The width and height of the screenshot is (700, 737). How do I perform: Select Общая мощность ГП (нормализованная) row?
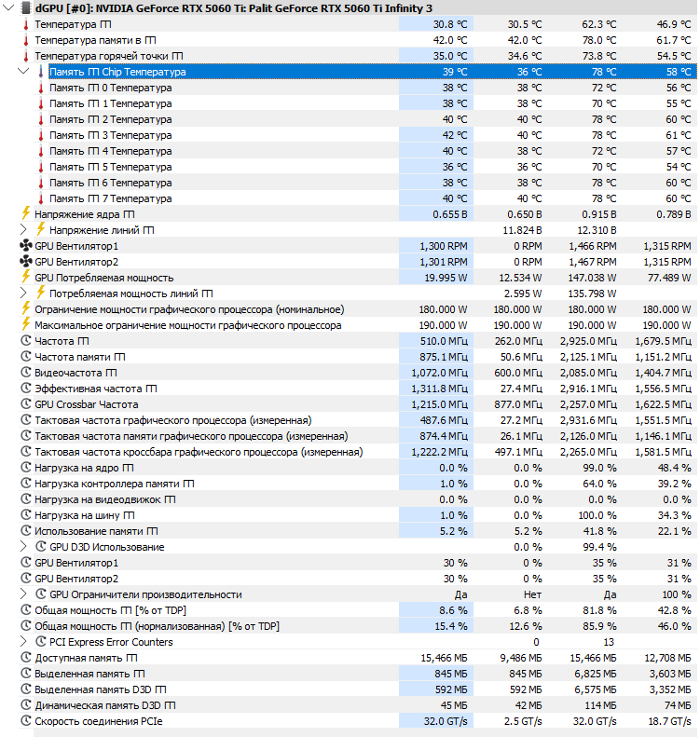358,626
